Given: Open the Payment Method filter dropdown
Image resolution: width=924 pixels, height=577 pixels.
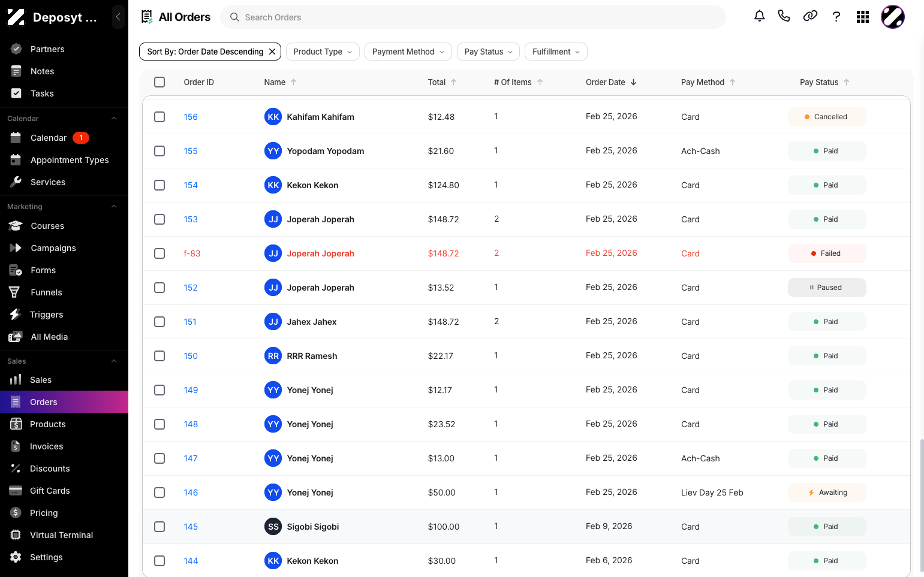Looking at the screenshot, I should tap(408, 52).
